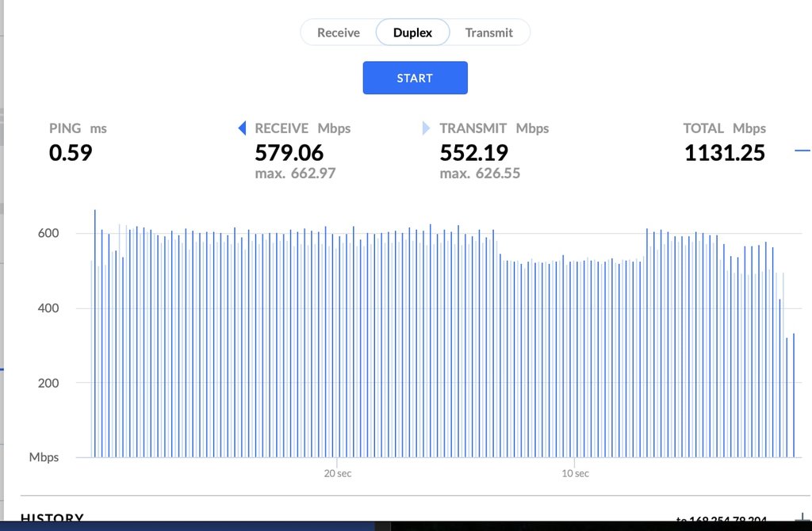Click the 20 sec time axis marker

pyautogui.click(x=338, y=473)
